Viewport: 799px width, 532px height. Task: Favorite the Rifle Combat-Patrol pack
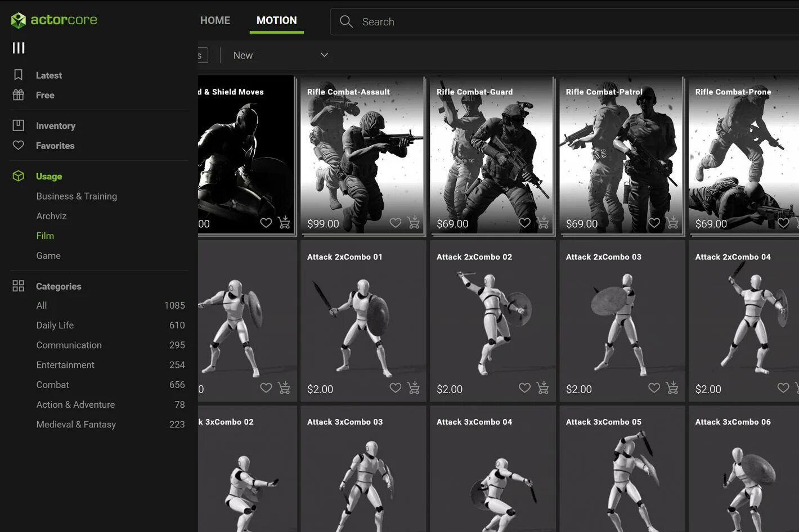coord(654,223)
